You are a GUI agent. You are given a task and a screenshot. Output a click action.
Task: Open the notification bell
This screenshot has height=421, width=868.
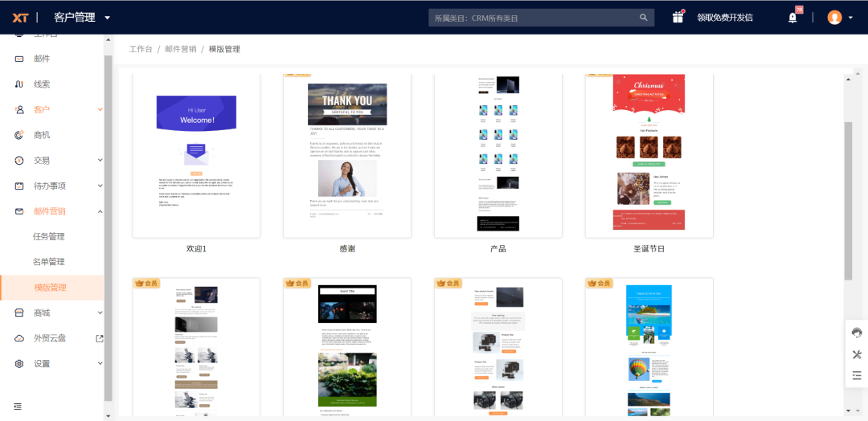(792, 18)
